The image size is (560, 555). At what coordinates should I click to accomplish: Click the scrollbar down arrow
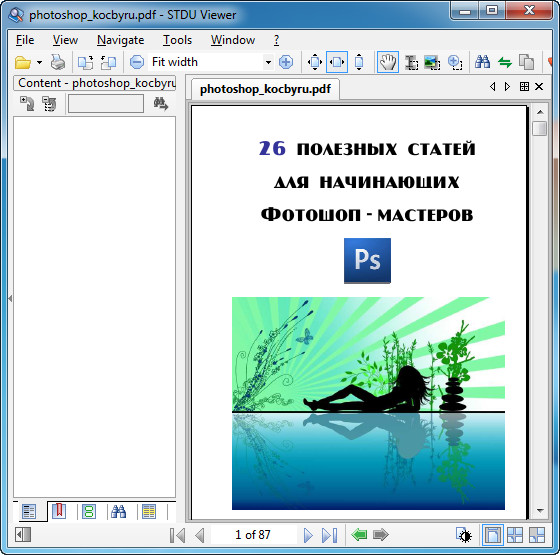[540, 511]
